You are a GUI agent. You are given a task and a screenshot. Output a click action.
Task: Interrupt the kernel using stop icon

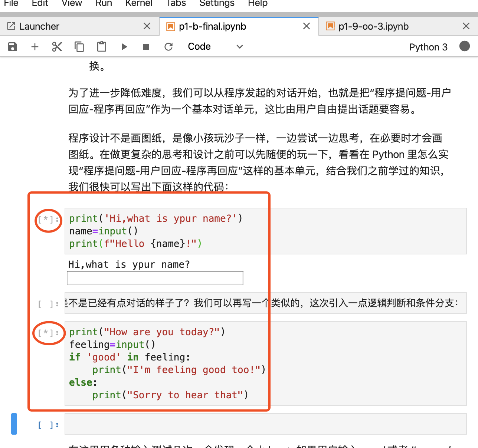146,46
